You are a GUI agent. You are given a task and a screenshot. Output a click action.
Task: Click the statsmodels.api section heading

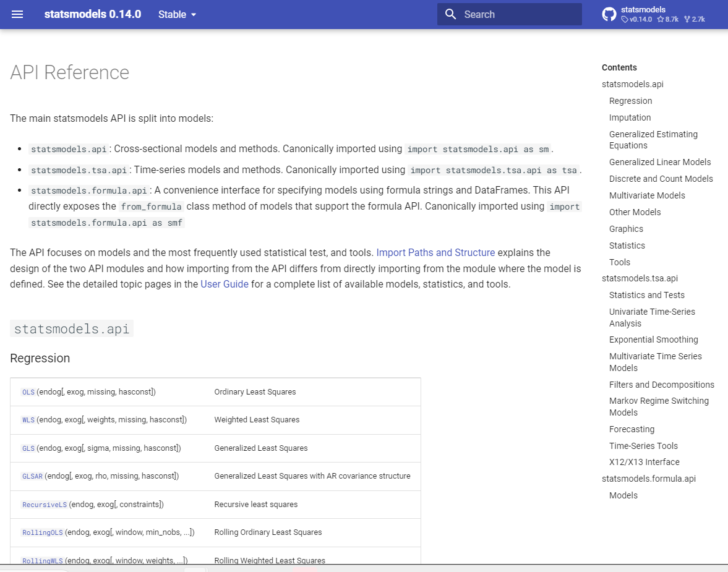(72, 329)
